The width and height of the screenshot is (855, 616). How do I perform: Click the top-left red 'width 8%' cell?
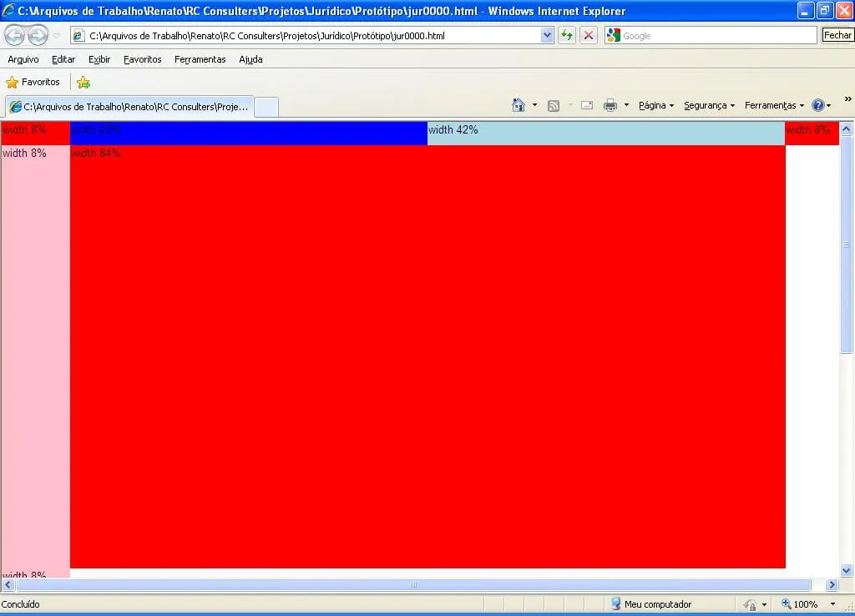tap(35, 133)
